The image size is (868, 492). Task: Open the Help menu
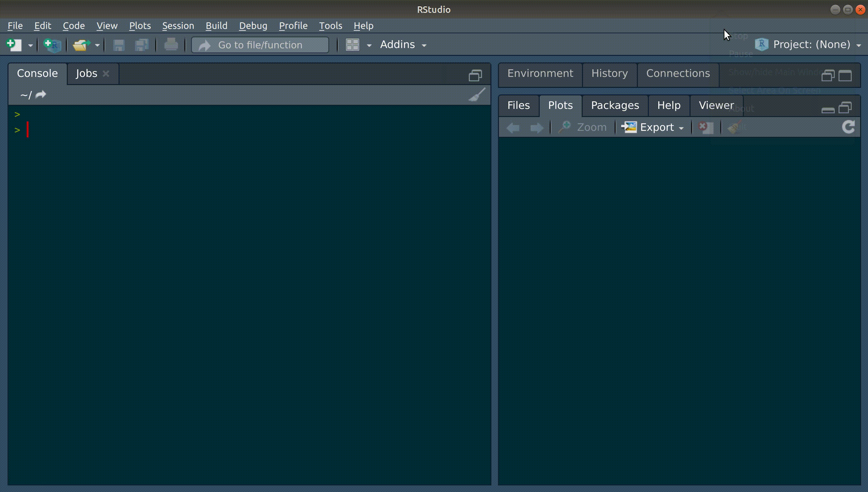pyautogui.click(x=363, y=26)
